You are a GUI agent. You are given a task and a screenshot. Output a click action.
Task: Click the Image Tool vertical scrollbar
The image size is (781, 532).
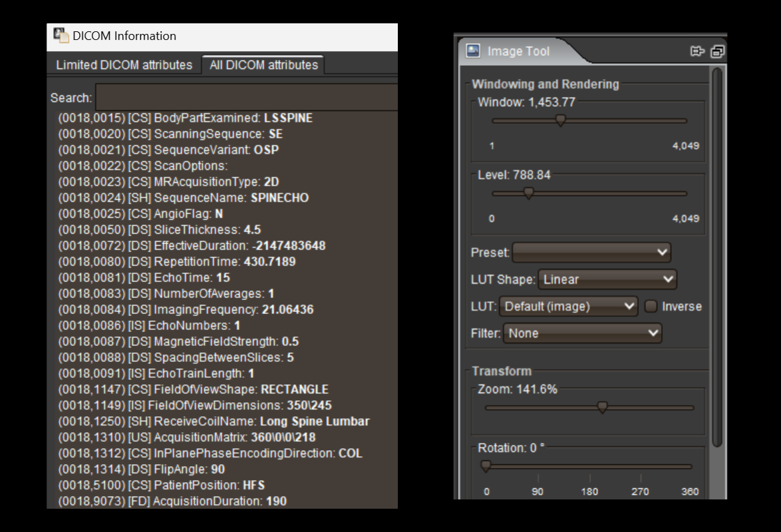coord(717,257)
